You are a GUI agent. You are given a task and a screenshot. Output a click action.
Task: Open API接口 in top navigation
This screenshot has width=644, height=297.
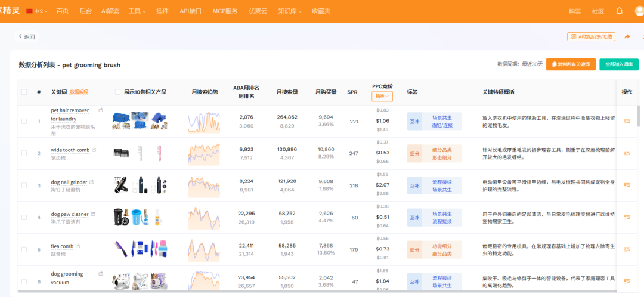click(x=191, y=11)
